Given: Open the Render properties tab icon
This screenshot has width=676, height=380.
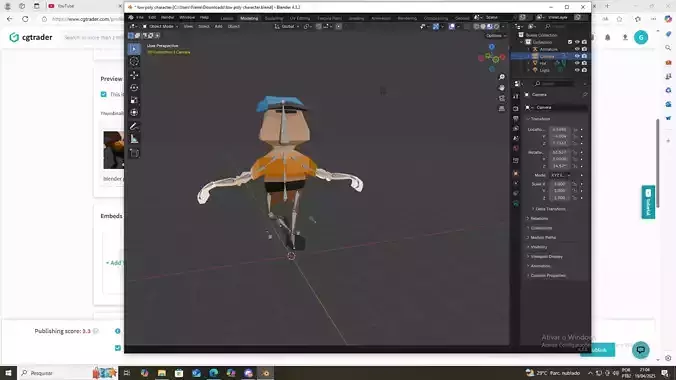Looking at the screenshot, I should coord(516,108).
